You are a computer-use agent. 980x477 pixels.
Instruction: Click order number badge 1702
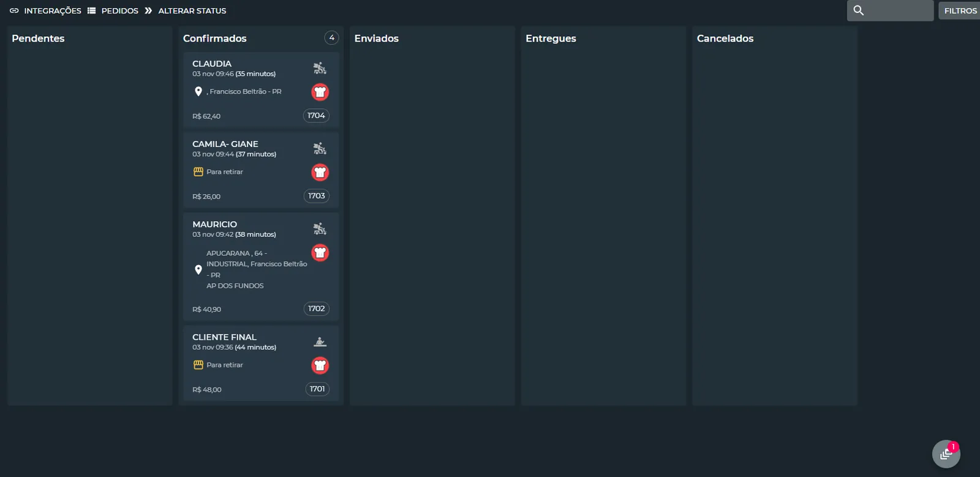pos(317,309)
